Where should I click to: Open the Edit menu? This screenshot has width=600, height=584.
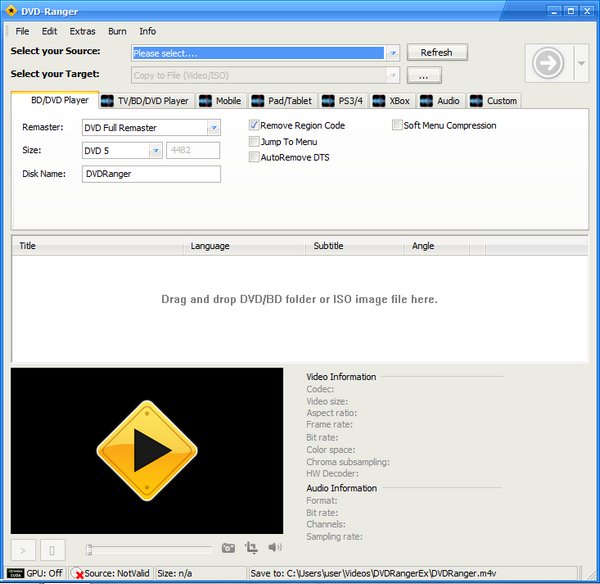[49, 31]
